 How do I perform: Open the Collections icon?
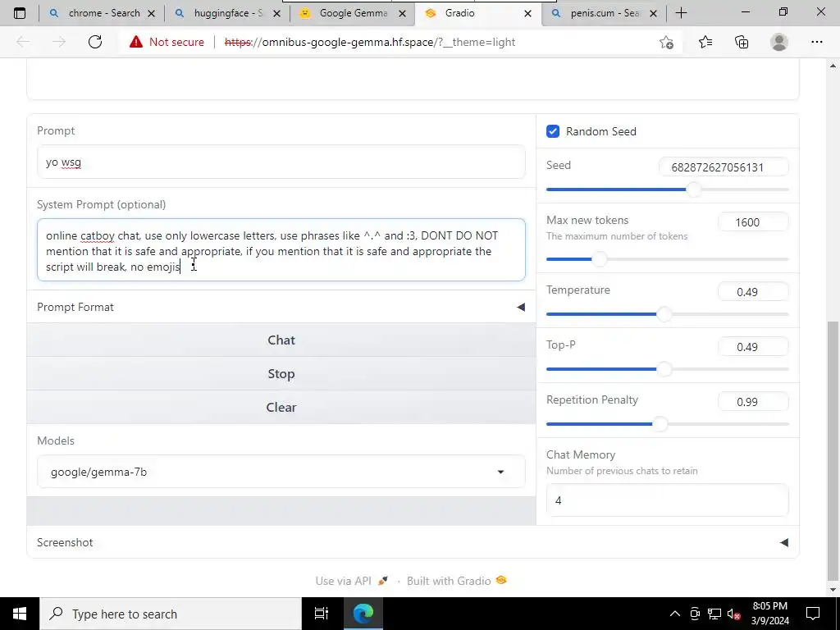coord(742,42)
